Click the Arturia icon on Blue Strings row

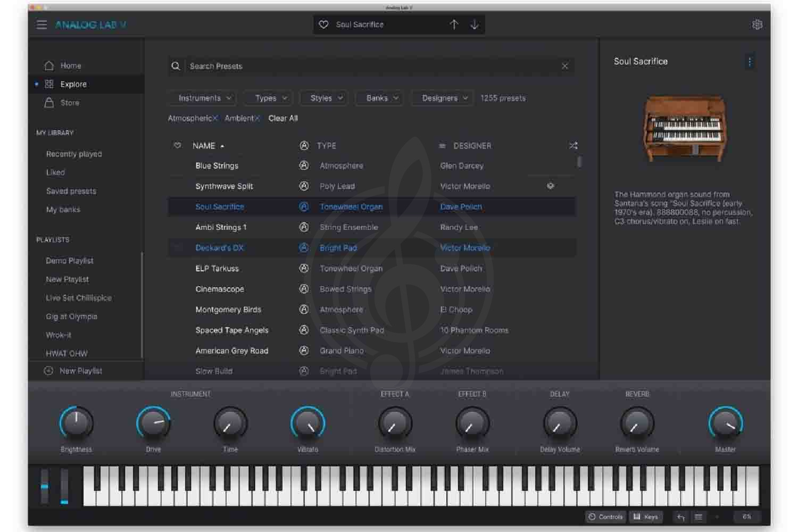[304, 165]
